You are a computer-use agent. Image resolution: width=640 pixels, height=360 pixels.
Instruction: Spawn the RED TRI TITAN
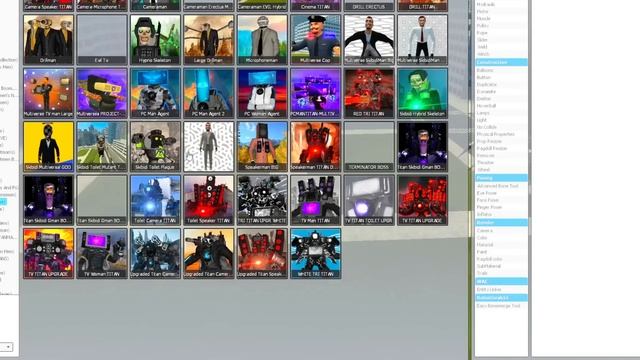tap(369, 93)
